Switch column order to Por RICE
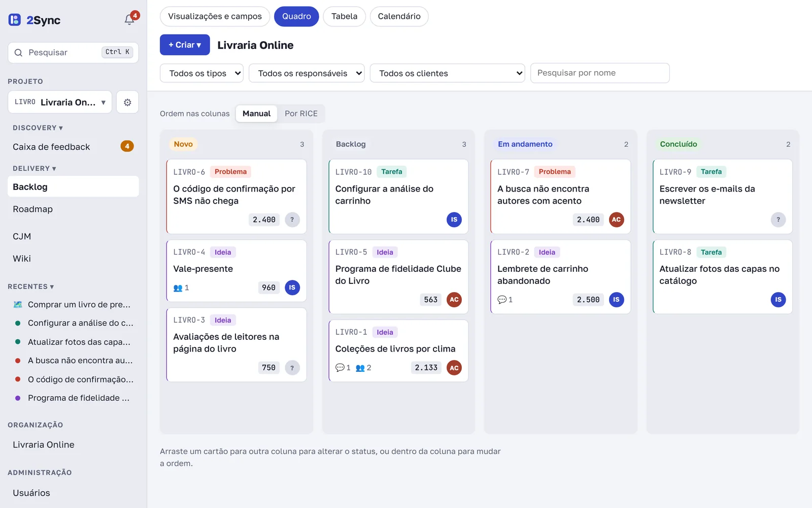The width and height of the screenshot is (812, 508). point(301,113)
